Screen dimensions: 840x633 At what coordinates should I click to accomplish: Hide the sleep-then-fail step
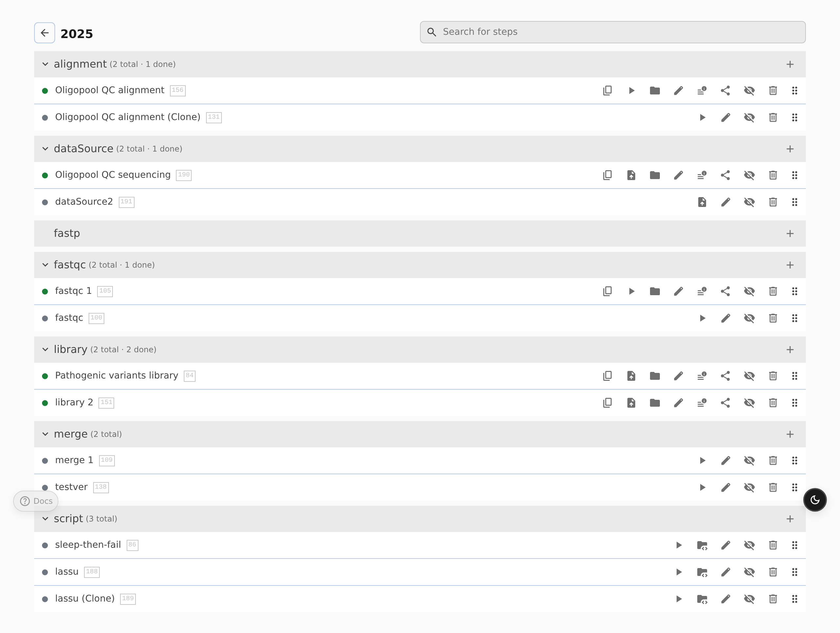click(x=749, y=545)
